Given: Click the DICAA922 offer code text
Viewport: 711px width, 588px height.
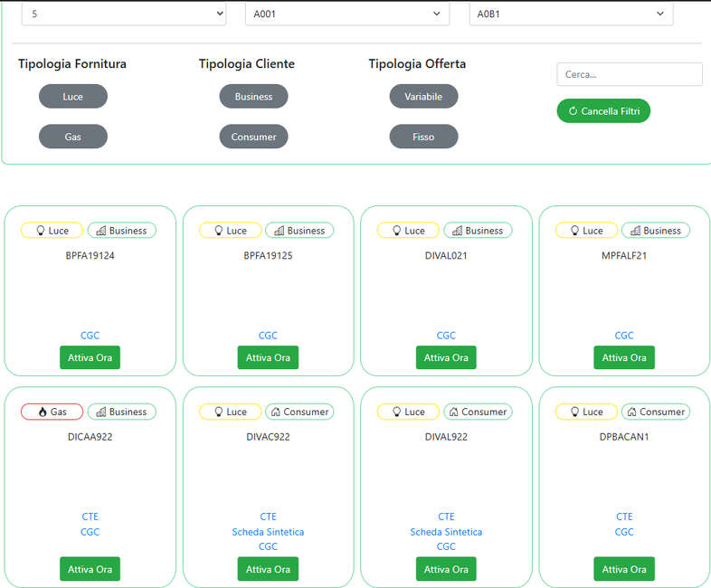Looking at the screenshot, I should (x=90, y=437).
